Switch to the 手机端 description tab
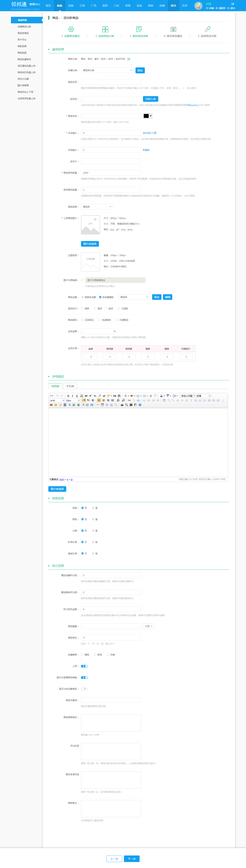Image resolution: width=246 pixels, height=868 pixels. click(x=70, y=386)
